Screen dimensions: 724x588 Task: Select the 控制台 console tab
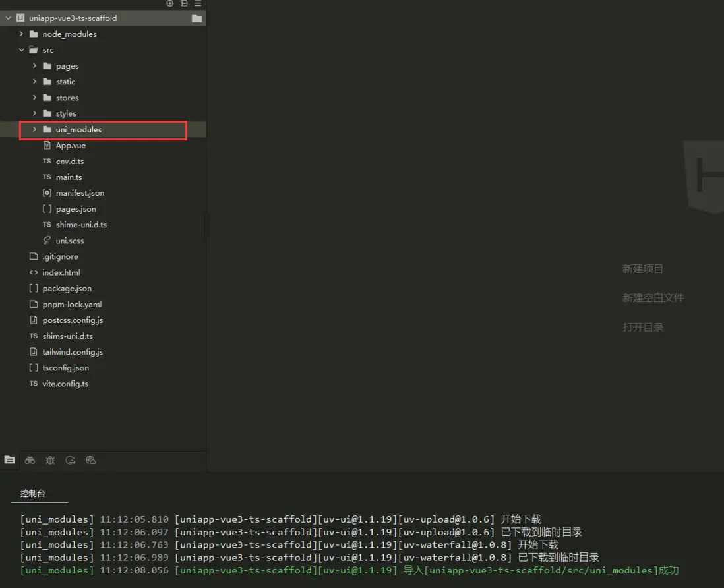[x=32, y=493]
